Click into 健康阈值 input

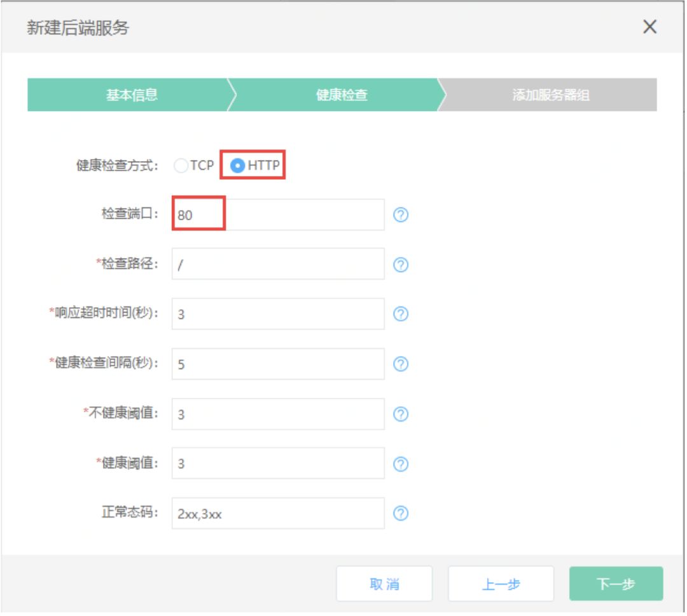coord(278,463)
